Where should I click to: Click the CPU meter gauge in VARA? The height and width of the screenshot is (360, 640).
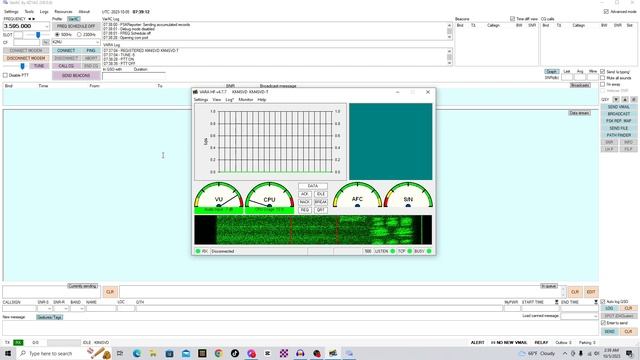(x=269, y=195)
